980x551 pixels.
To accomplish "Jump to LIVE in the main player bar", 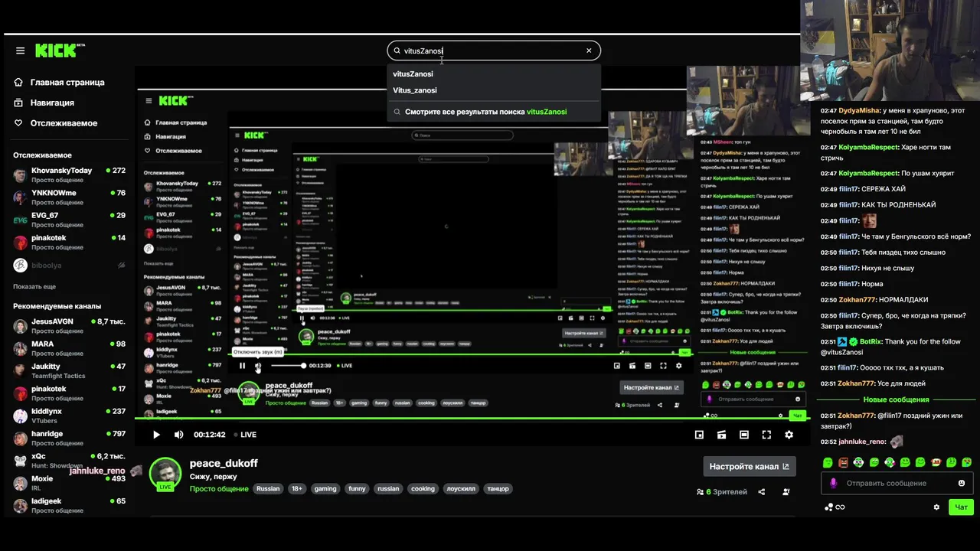I will point(245,435).
